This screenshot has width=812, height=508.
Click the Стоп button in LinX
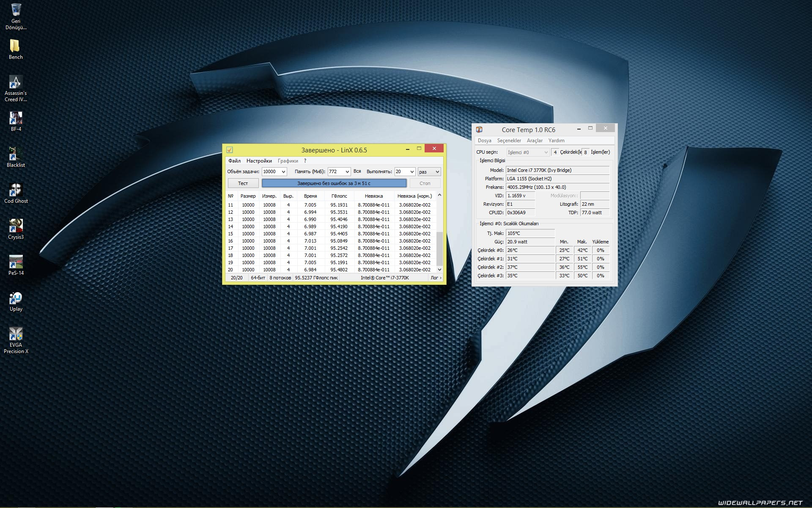[425, 183]
